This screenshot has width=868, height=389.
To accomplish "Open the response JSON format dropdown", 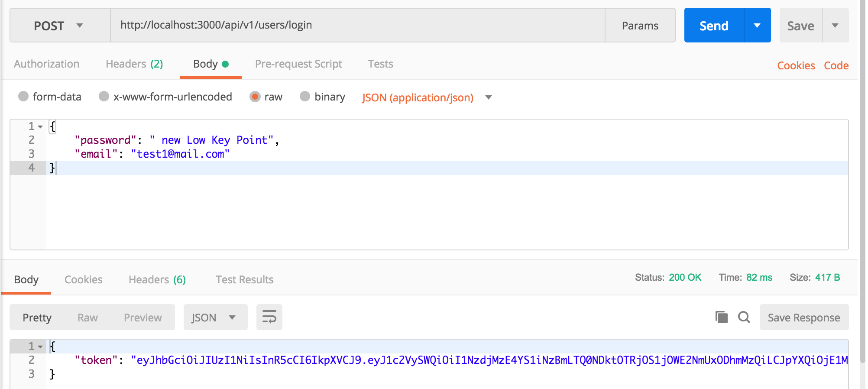I will 215,317.
